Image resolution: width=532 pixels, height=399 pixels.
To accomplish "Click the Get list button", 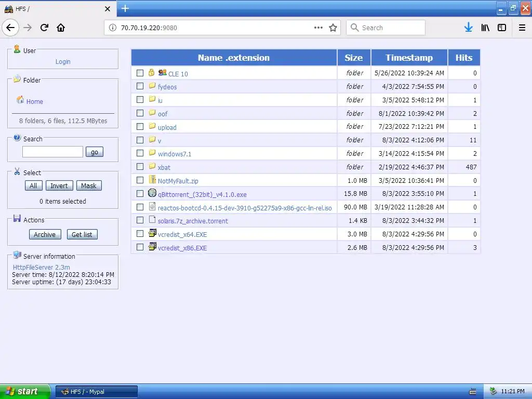I will click(x=82, y=234).
